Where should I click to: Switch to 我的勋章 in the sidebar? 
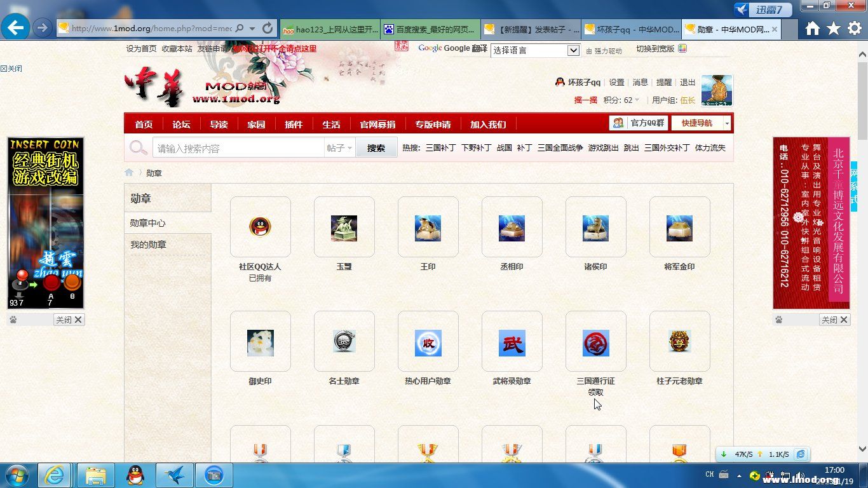pyautogui.click(x=148, y=245)
